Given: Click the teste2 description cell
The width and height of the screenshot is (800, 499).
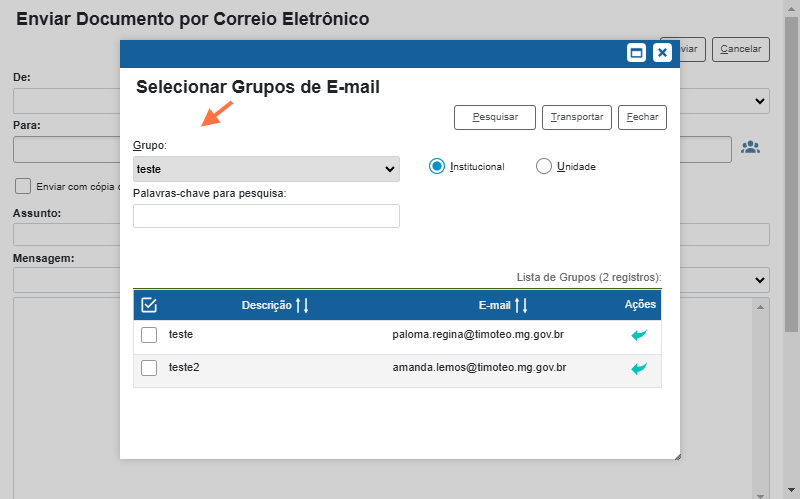Looking at the screenshot, I should 184,368.
